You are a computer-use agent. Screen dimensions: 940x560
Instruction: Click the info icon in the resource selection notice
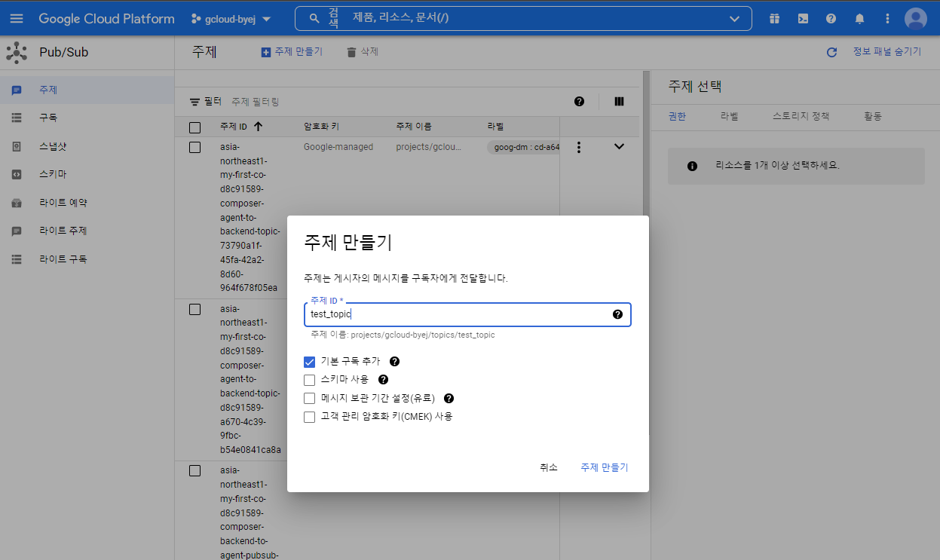(x=693, y=166)
